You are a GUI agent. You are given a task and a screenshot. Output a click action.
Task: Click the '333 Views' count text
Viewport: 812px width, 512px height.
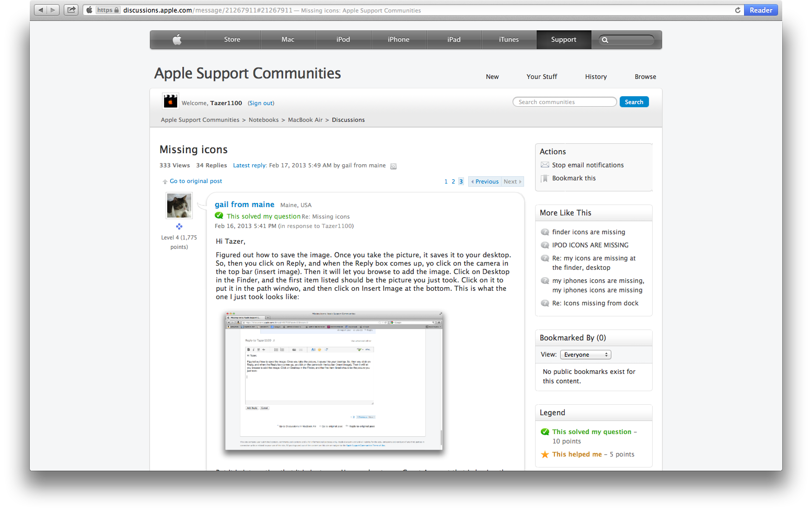(x=175, y=166)
